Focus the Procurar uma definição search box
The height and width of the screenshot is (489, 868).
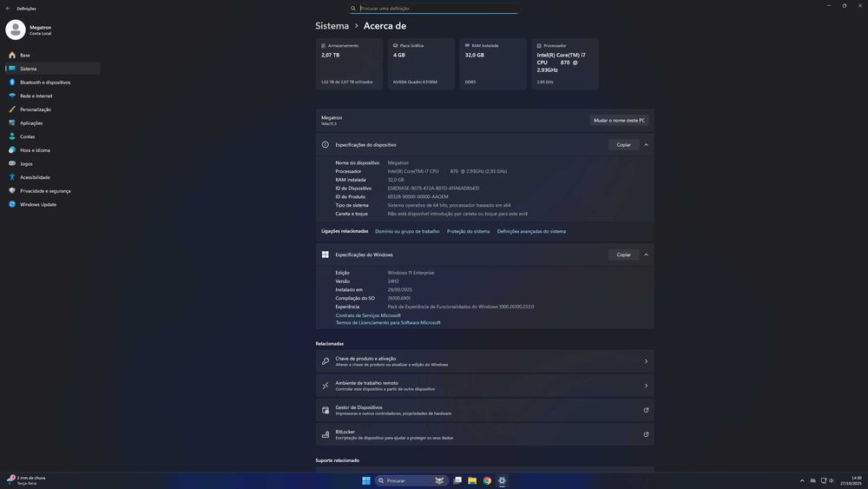434,9
